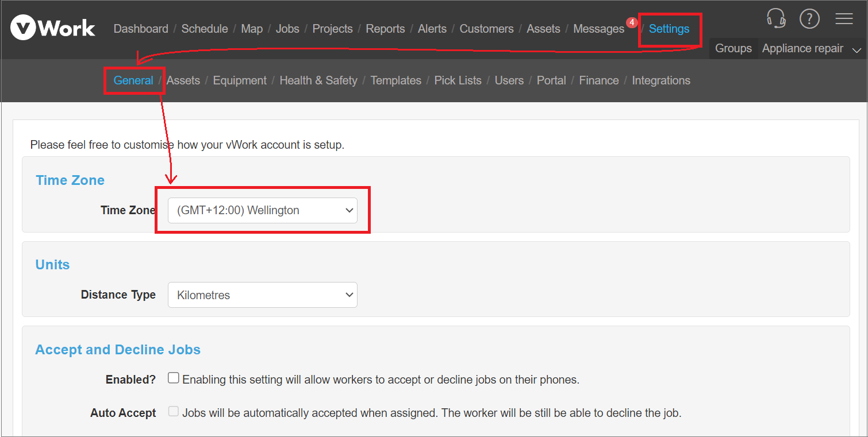Click the Auto Accept label

point(123,413)
